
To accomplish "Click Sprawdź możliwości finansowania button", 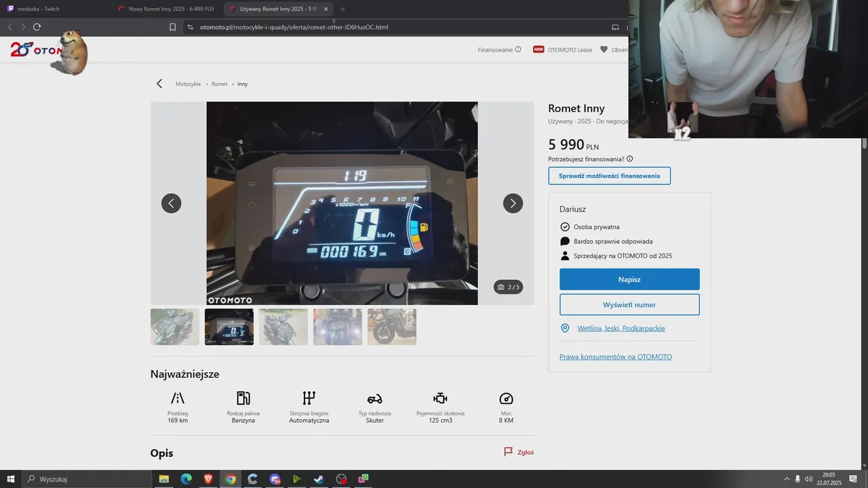I will click(x=610, y=176).
